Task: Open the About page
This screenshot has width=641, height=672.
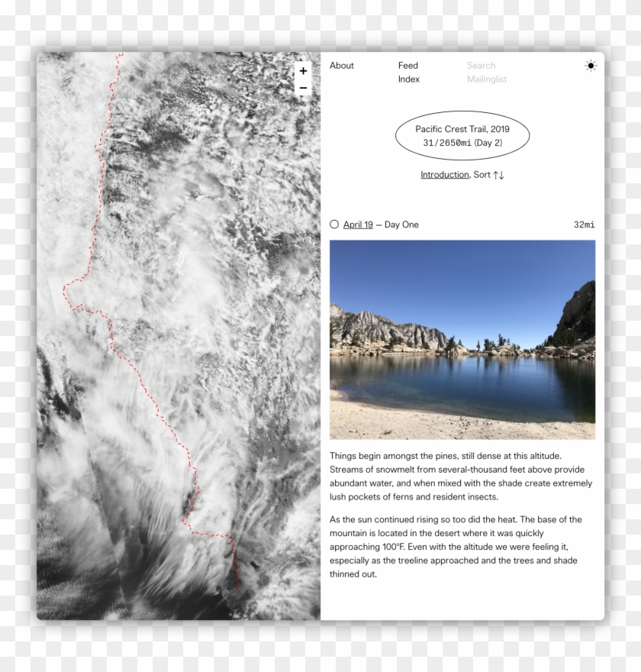Action: coord(342,66)
